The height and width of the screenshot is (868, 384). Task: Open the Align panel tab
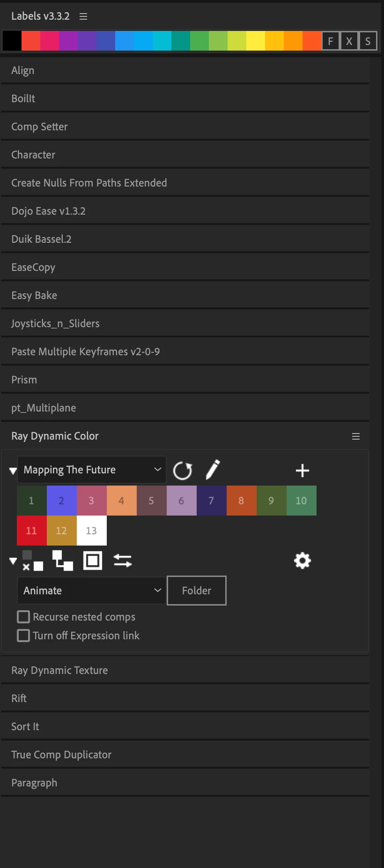[185, 70]
